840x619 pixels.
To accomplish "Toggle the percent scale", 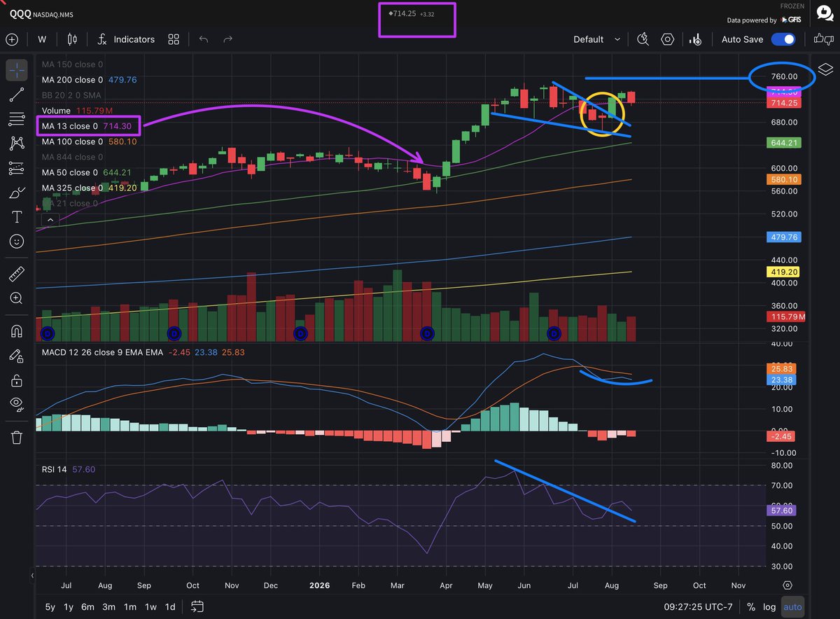I will 751,607.
